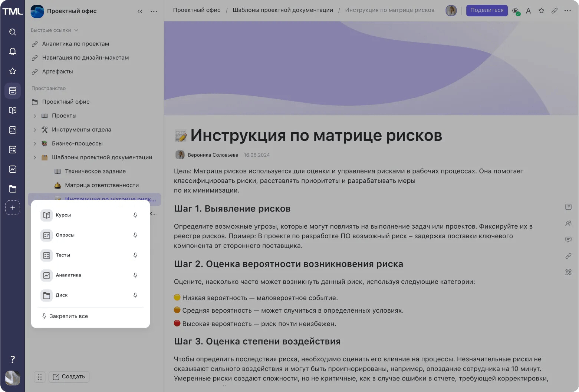Screen dimensions: 579x392
Task: Open search in the left rail
Action: tap(13, 32)
